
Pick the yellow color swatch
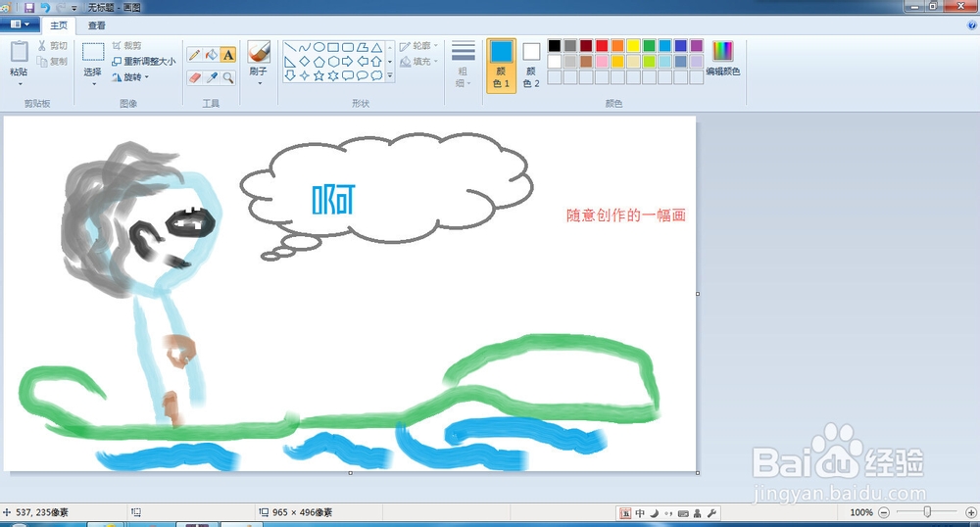633,46
